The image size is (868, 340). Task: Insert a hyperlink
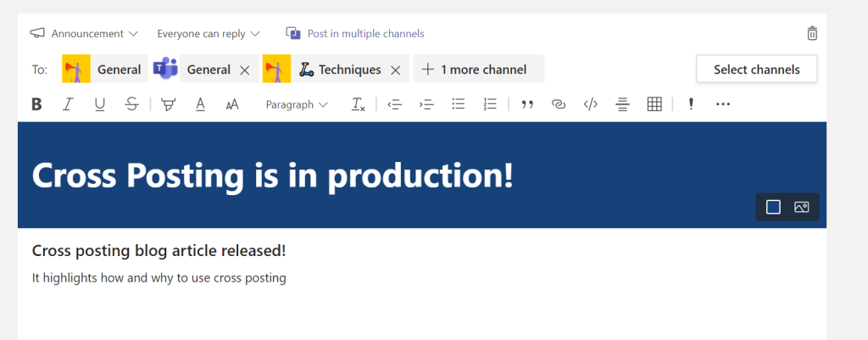[559, 104]
